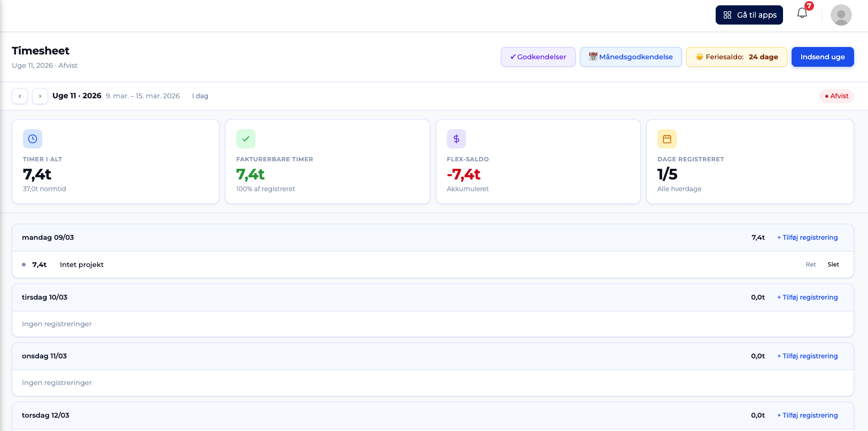Click the dollar icon on Flex-saldo card
Viewport: 868px width, 431px height.
(x=456, y=139)
